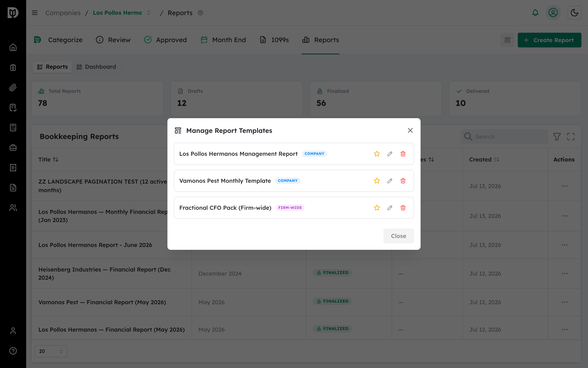
Task: Select the Reports main tab
Action: pyautogui.click(x=321, y=40)
